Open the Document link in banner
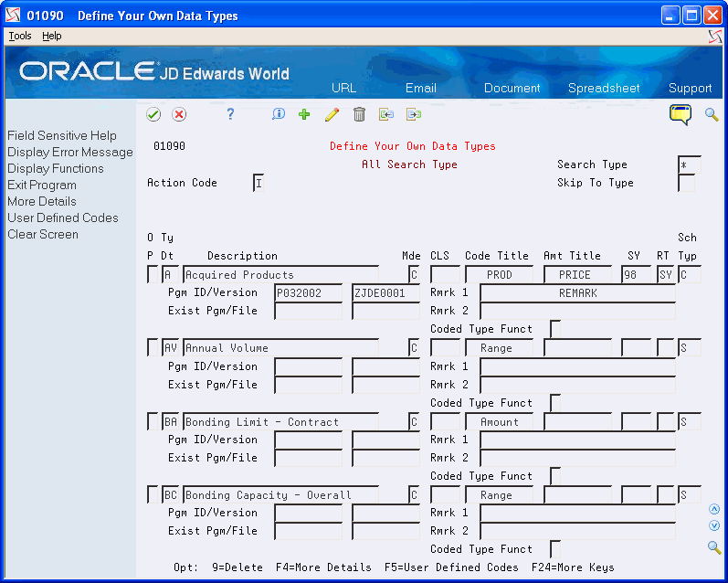728x583 pixels. [512, 89]
